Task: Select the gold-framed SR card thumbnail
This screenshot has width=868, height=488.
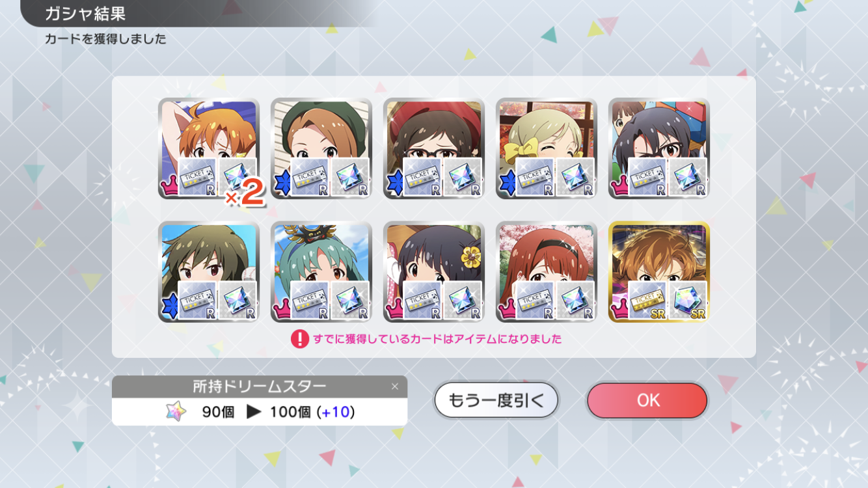Action: (659, 272)
